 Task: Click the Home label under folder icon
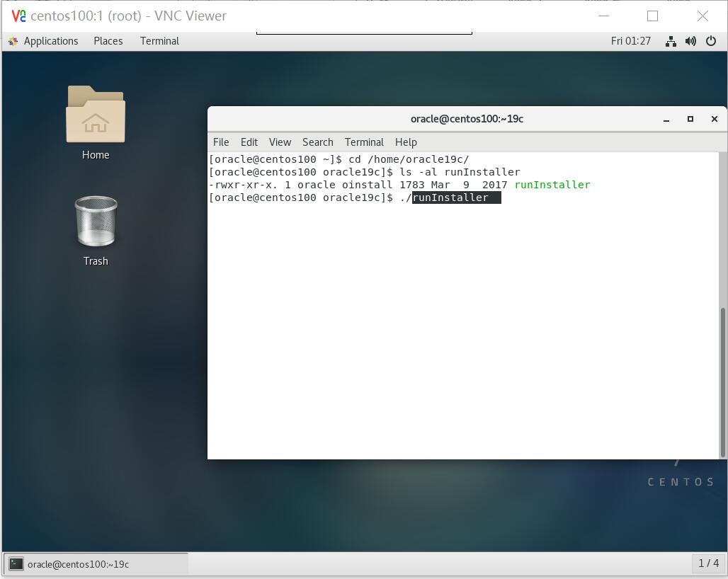point(96,155)
